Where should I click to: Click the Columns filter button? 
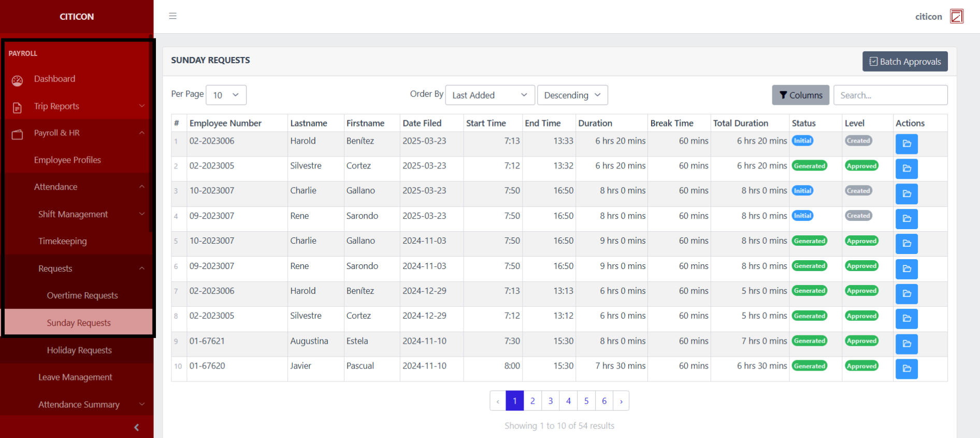coord(800,95)
